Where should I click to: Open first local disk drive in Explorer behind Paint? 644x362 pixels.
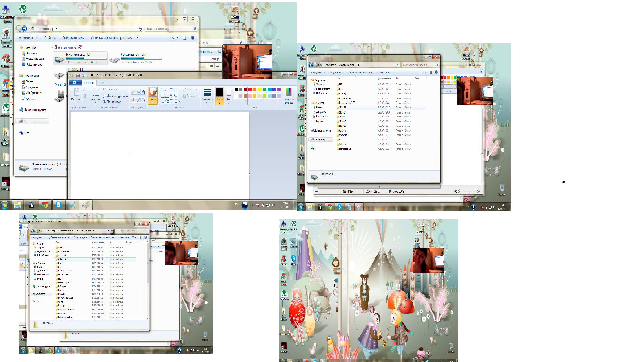pos(81,59)
